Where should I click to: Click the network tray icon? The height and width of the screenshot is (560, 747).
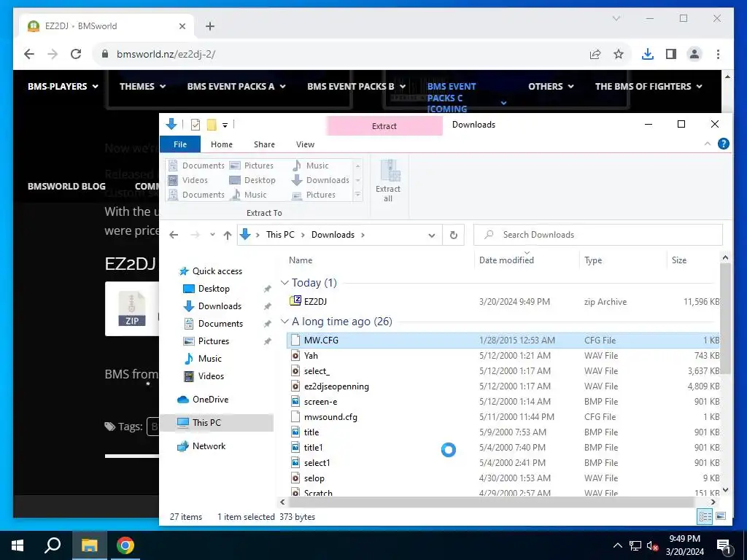coord(635,545)
